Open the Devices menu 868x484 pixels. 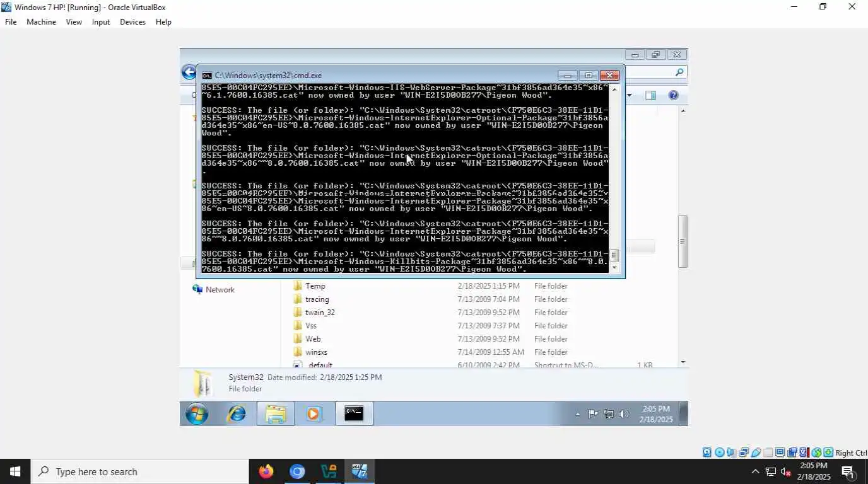coord(132,22)
